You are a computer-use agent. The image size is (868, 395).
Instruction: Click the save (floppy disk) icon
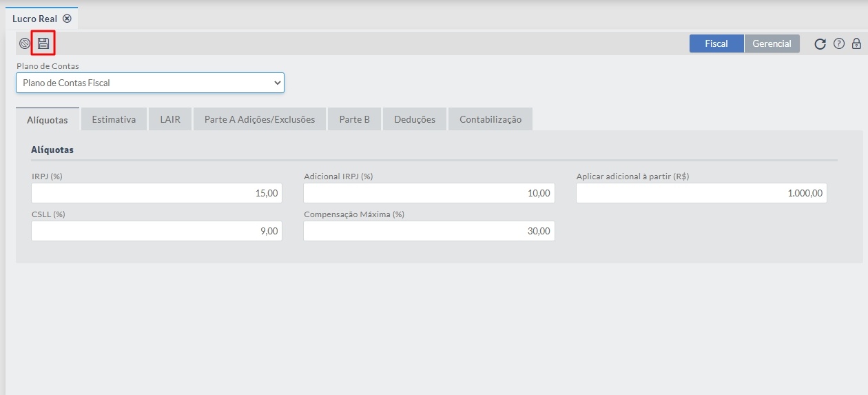(43, 44)
